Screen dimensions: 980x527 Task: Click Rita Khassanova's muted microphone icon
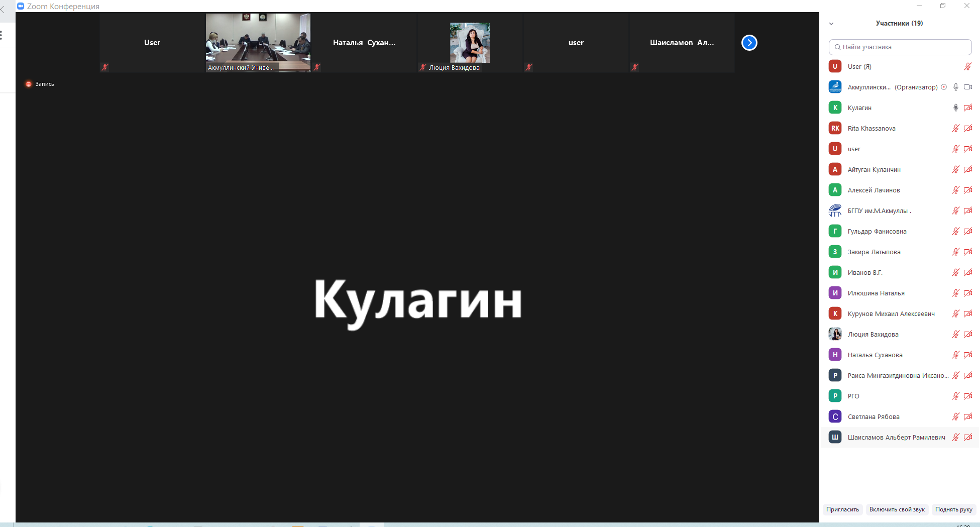point(955,128)
